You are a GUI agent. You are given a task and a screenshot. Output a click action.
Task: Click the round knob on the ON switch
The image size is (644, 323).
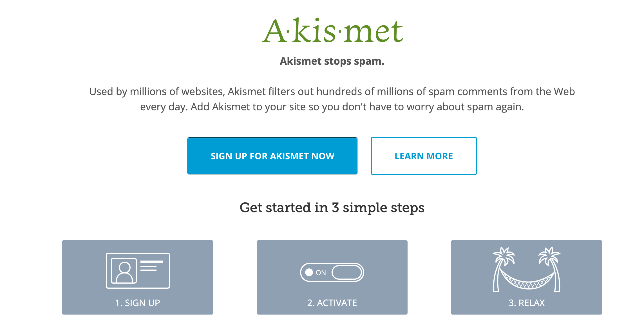coord(309,272)
